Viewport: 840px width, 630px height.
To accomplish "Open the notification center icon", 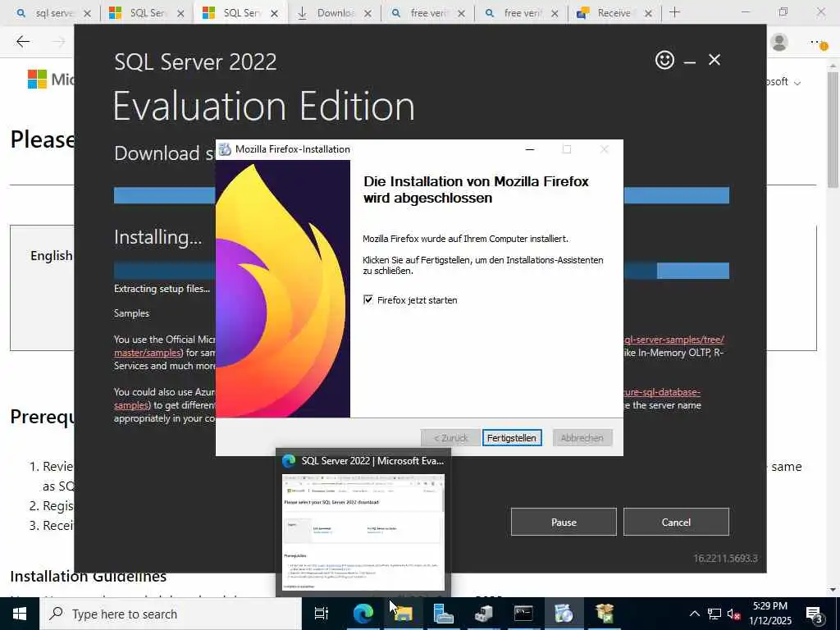I will 815,614.
